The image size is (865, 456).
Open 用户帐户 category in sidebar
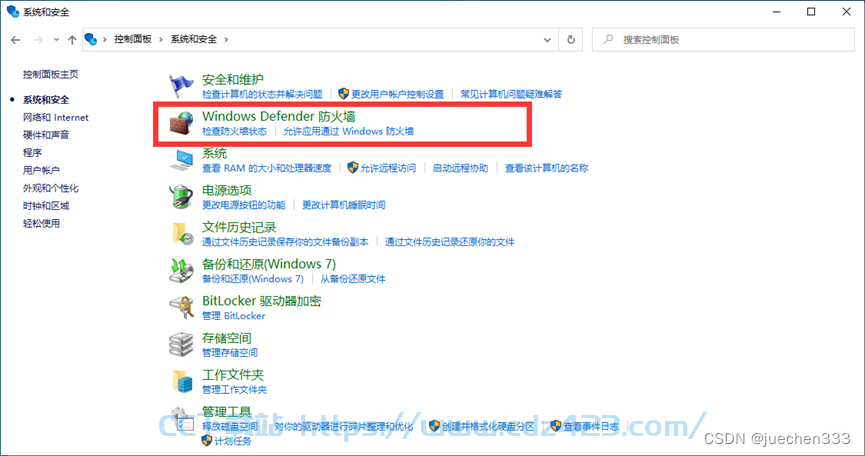pyautogui.click(x=41, y=170)
